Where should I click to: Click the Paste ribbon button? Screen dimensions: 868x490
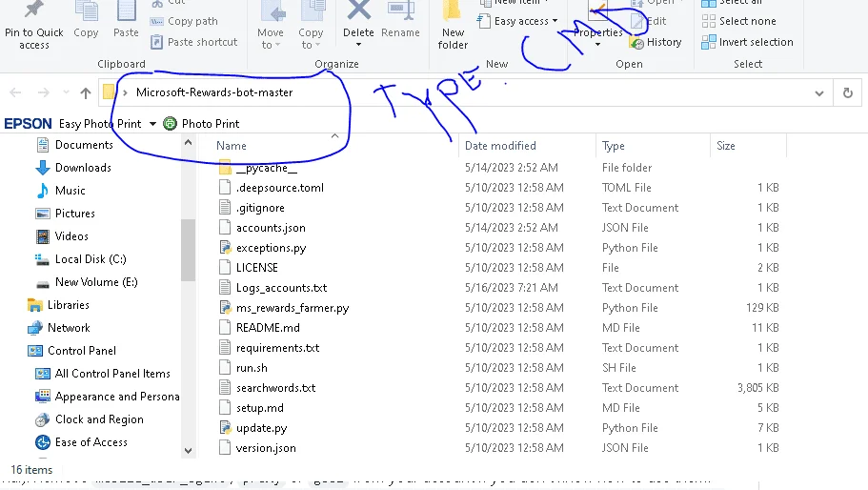tap(126, 20)
